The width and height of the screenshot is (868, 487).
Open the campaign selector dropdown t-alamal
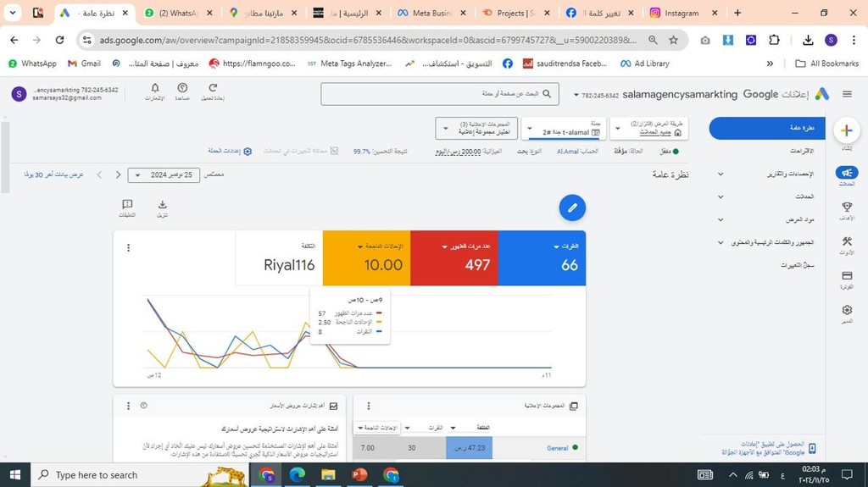tap(564, 129)
